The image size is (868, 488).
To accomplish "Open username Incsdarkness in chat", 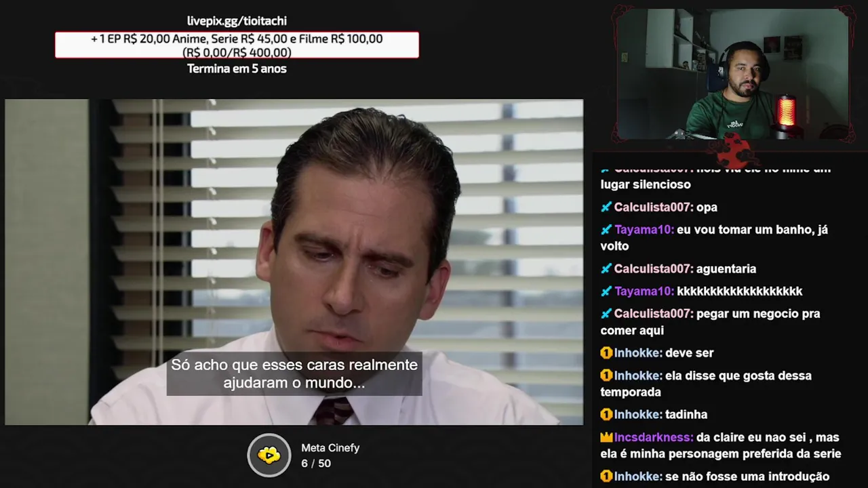I will 654,437.
